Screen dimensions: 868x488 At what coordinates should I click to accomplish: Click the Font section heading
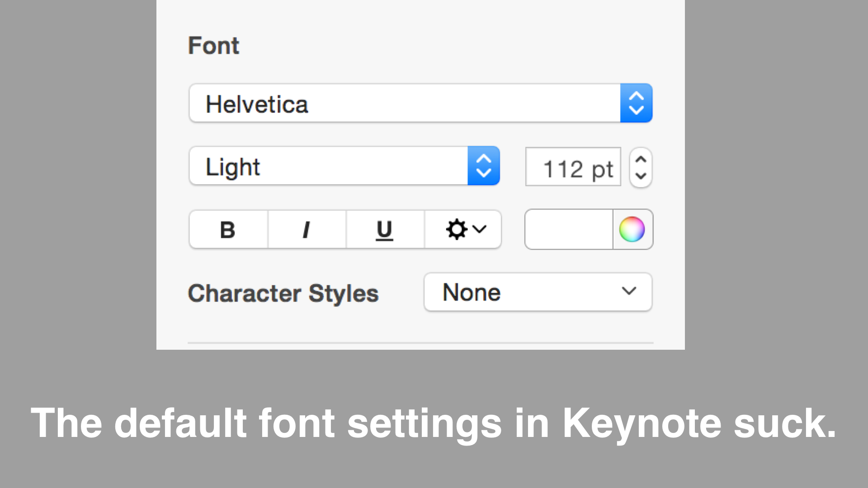pyautogui.click(x=213, y=46)
